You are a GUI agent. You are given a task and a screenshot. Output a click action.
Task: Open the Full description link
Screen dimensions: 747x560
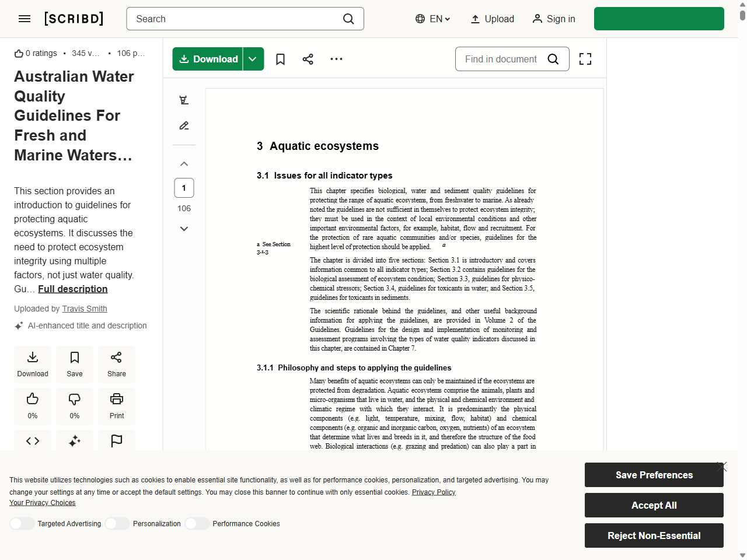pyautogui.click(x=73, y=289)
